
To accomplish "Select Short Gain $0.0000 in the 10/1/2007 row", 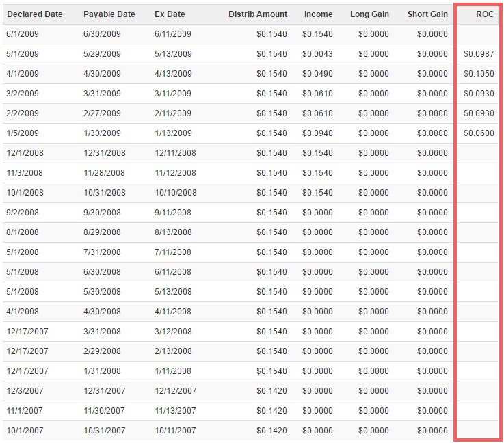I will pos(432,431).
